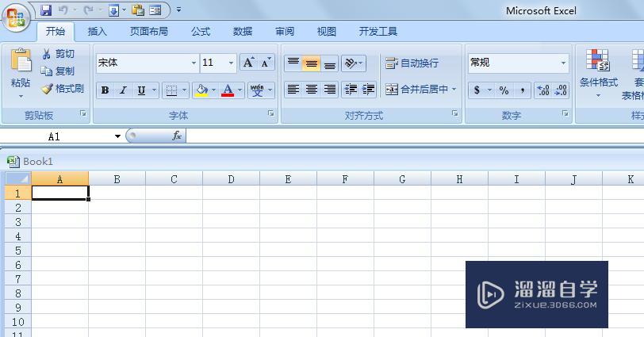Open 条件格式 conditional formatting
644x337 pixels.
pyautogui.click(x=598, y=74)
